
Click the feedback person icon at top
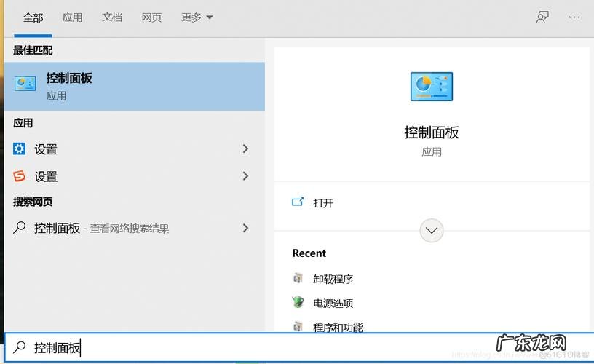coord(542,17)
